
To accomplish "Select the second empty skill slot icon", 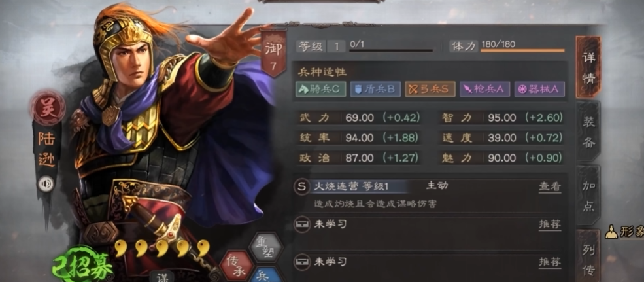I will (302, 260).
